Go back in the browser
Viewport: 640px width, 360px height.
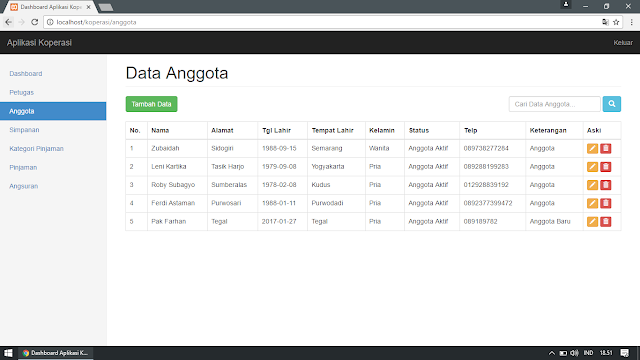click(x=9, y=22)
